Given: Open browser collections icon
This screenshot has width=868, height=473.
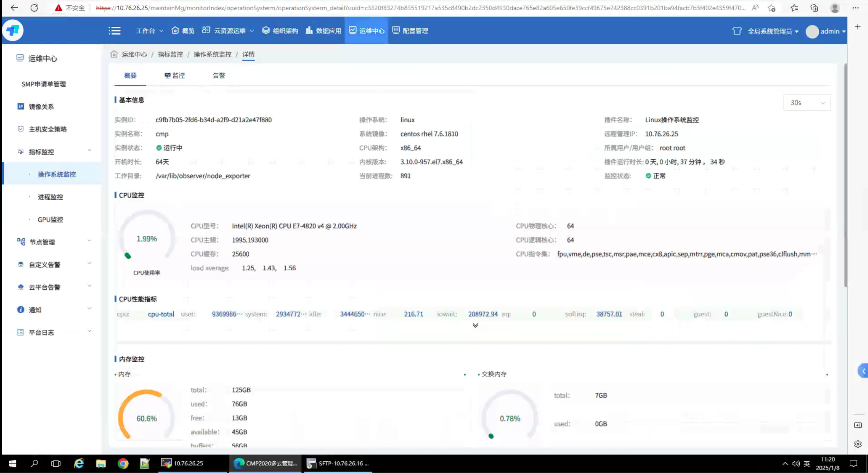Looking at the screenshot, I should click(x=814, y=8).
